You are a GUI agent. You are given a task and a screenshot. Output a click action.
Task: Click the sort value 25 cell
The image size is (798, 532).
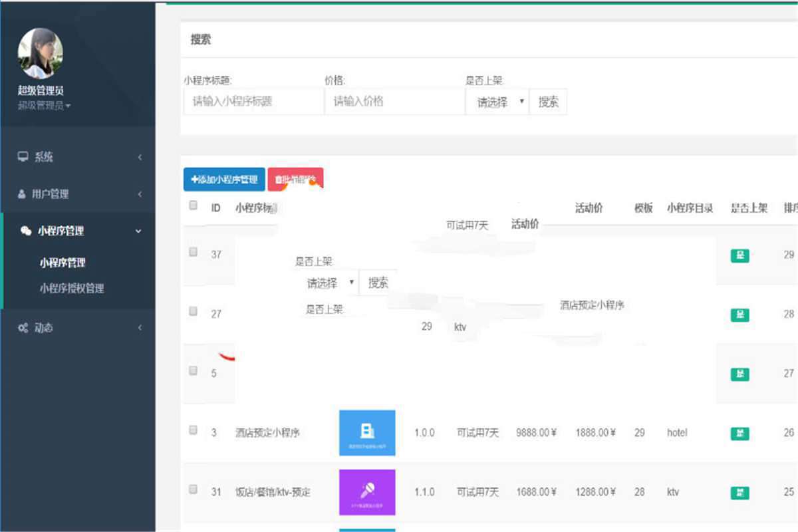tap(789, 492)
